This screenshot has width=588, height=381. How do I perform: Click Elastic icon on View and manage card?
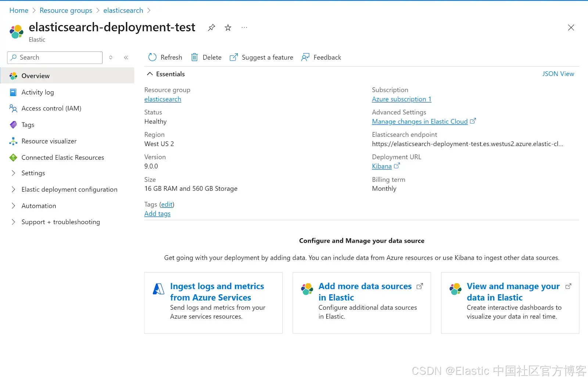pos(455,289)
